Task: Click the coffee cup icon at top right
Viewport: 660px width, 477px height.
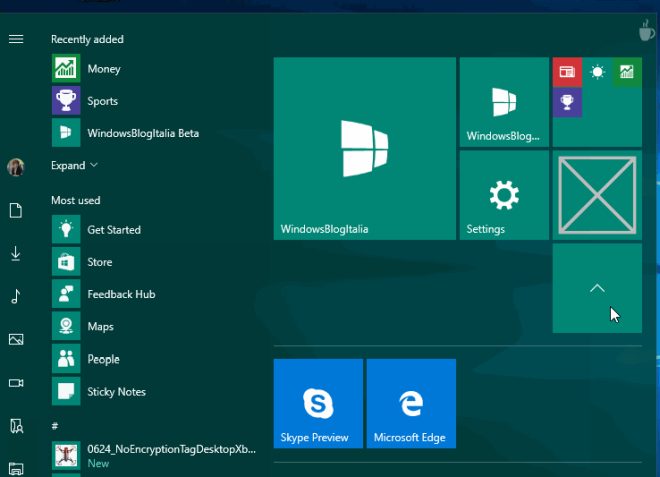Action: (x=647, y=31)
